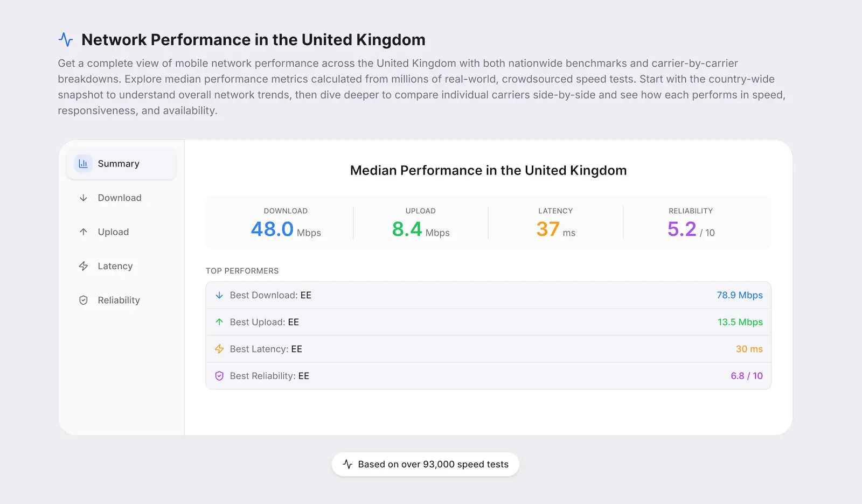Viewport: 862px width, 504px height.
Task: Click the Upload arrow icon in sidebar
Action: [x=84, y=232]
